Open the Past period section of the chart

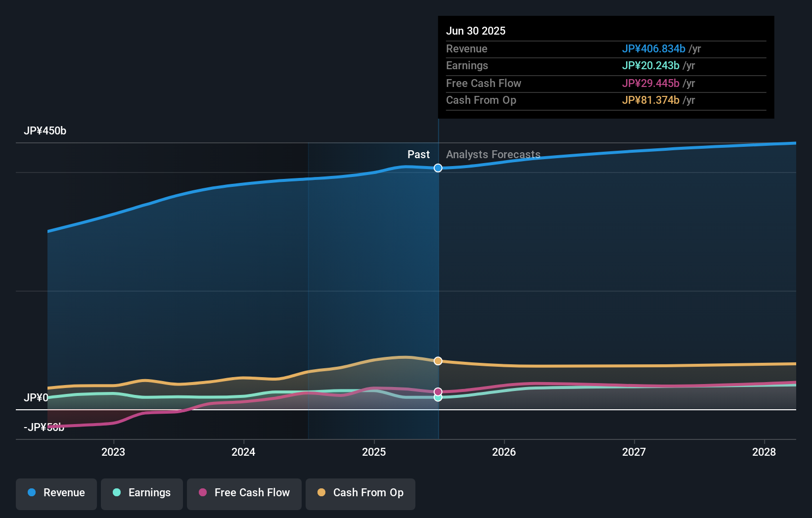coord(419,154)
